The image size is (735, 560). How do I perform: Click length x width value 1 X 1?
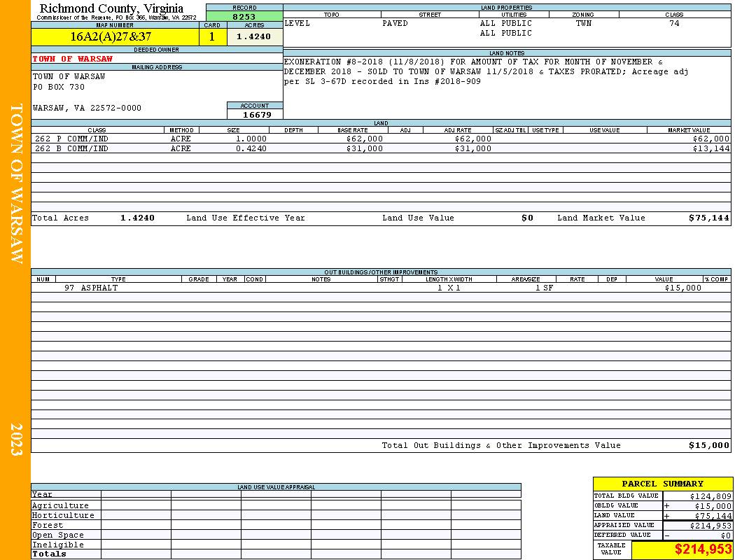point(449,288)
